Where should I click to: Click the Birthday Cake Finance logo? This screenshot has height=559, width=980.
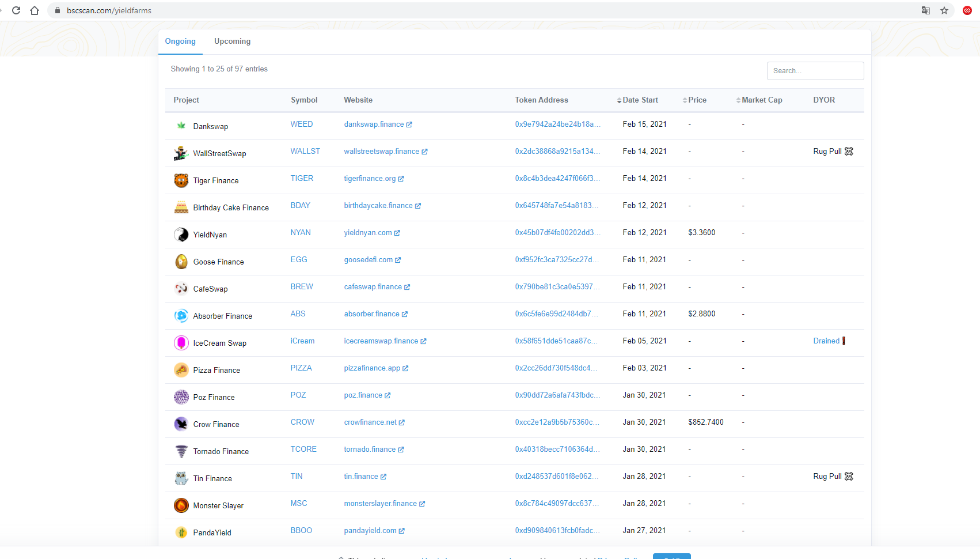pos(181,207)
